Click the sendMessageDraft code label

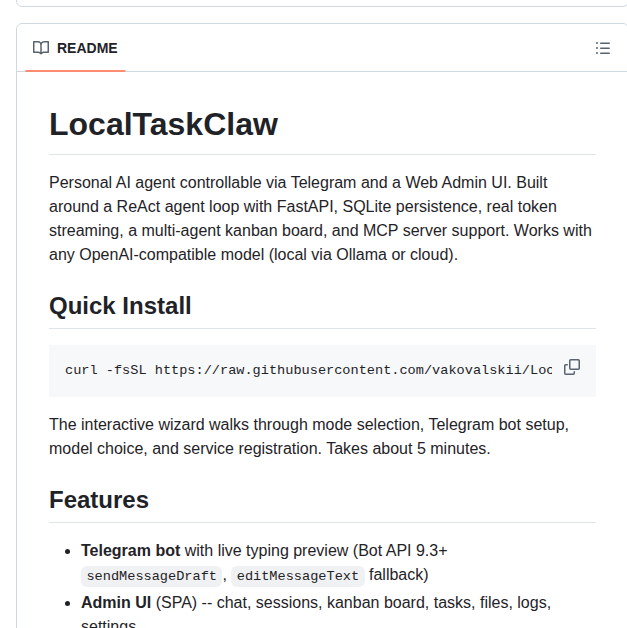[151, 576]
